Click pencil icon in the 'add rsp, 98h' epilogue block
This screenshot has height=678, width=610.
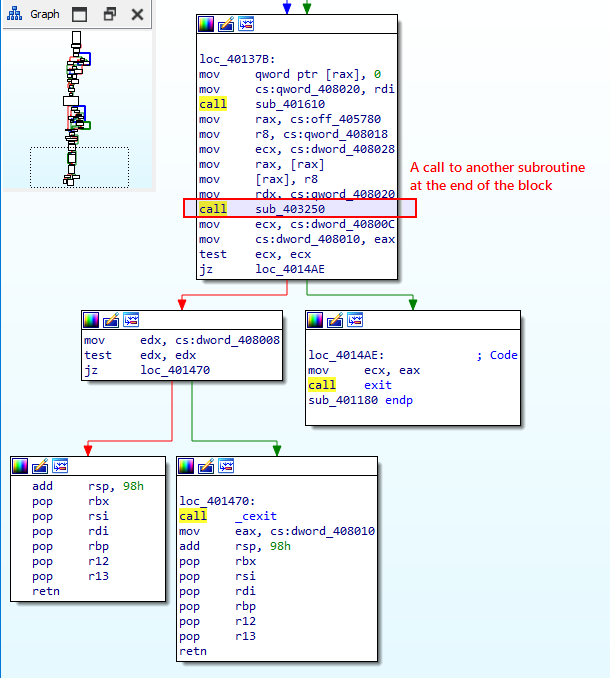coord(40,467)
